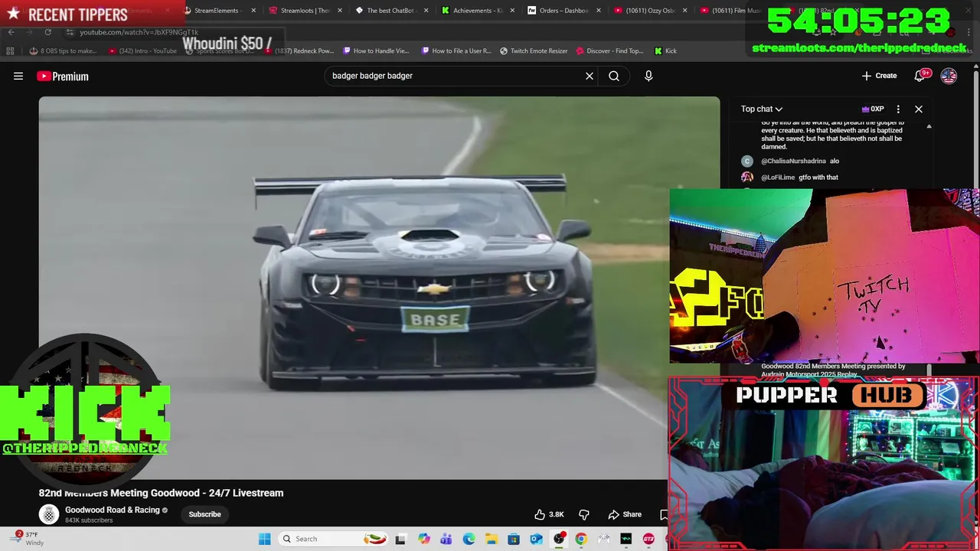This screenshot has height=551, width=980.
Task: Go back with browser back arrow
Action: tap(11, 32)
